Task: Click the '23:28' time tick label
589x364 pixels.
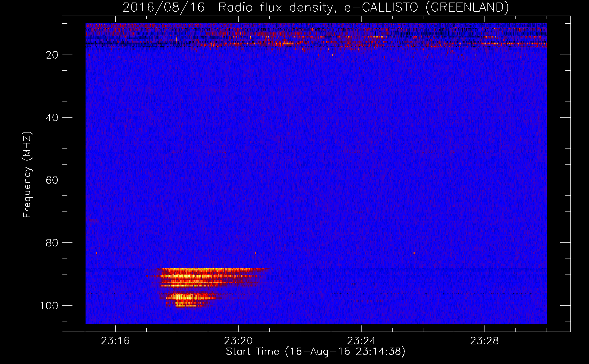Action: [485, 341]
